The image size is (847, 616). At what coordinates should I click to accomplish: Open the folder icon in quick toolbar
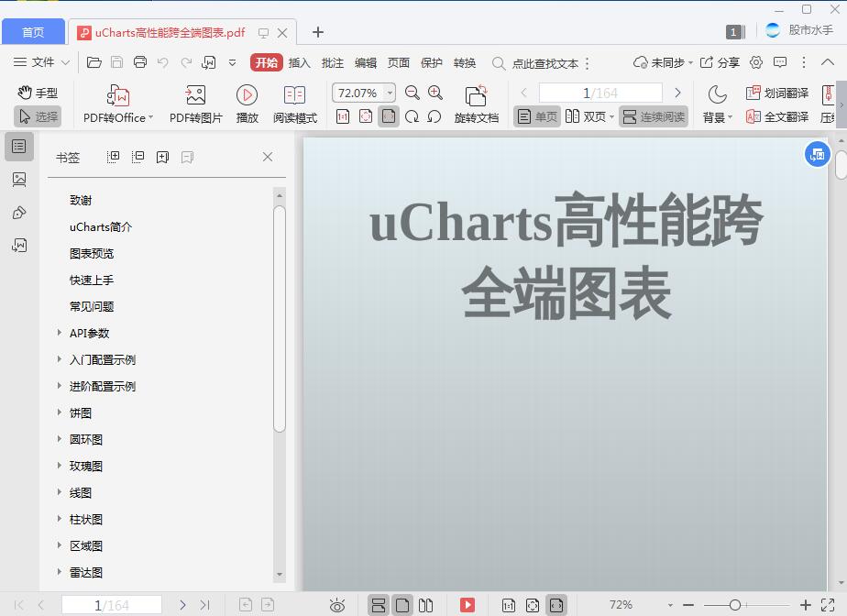94,62
